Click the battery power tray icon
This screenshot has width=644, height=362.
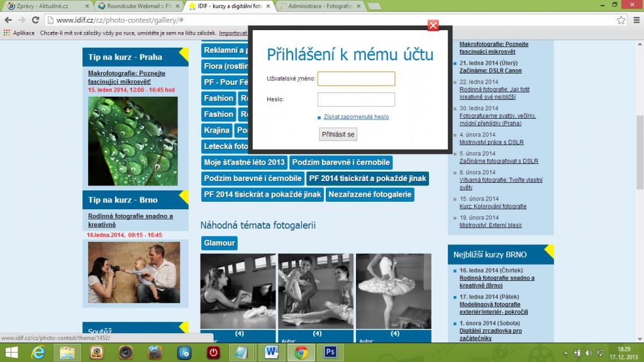[x=577, y=353]
